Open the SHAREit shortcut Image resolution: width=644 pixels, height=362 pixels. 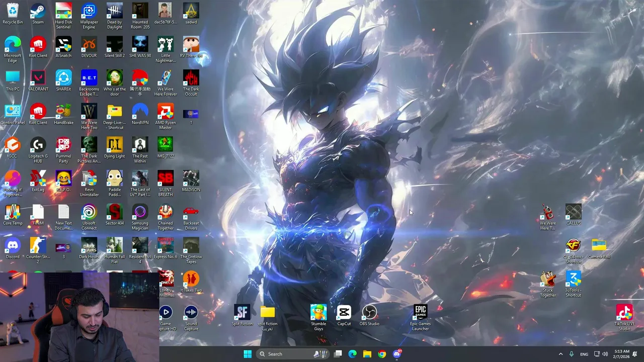(x=63, y=80)
